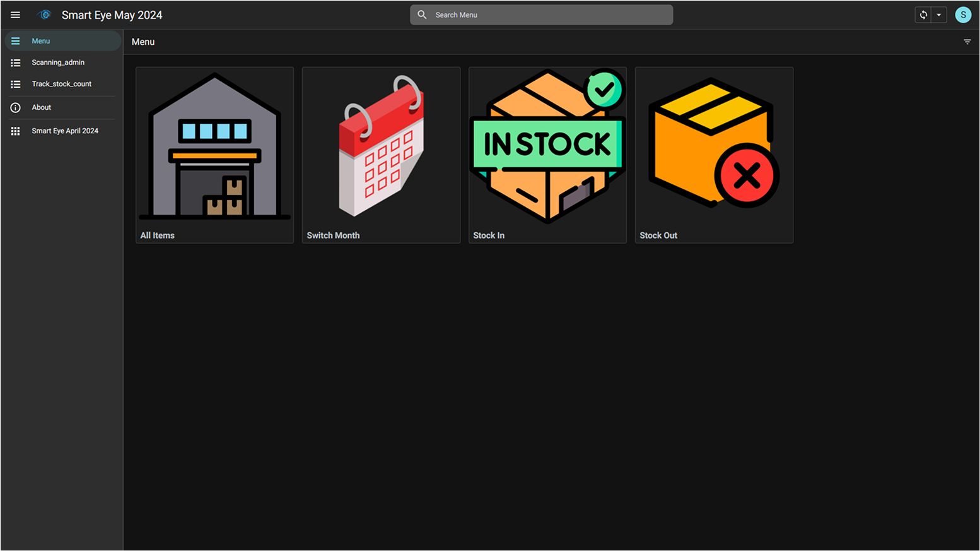Image resolution: width=980 pixels, height=551 pixels.
Task: Click the Smart Eye app logo
Action: 44,15
